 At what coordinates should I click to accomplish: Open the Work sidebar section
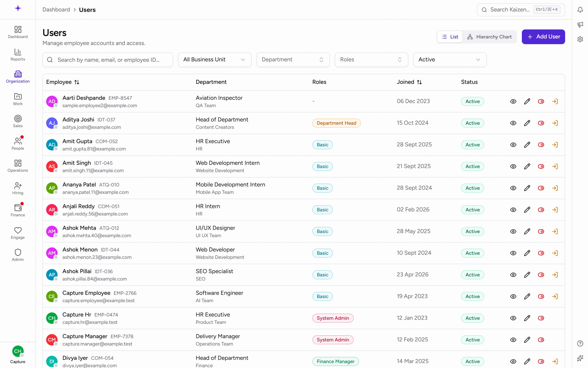click(x=18, y=99)
